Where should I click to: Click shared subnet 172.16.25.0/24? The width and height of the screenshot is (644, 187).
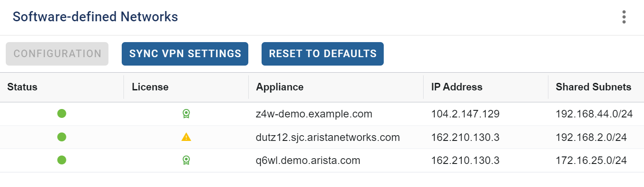[591, 160]
